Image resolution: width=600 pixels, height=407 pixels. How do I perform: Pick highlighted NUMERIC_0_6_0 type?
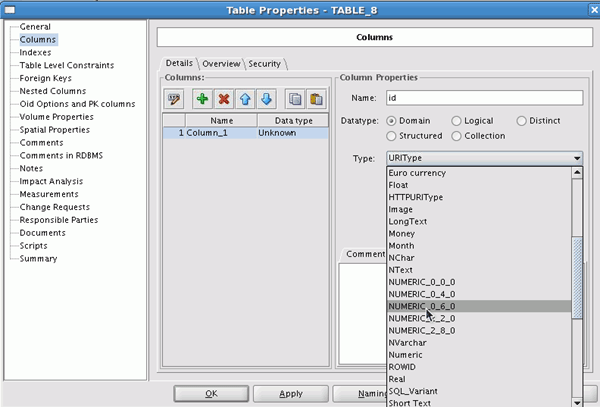click(479, 306)
